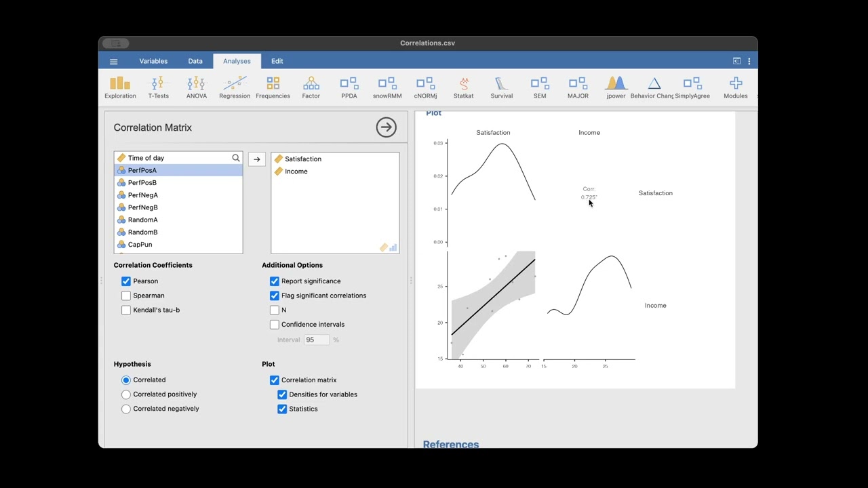868x488 pixels.
Task: Uncheck the Pearson coefficient
Action: [126, 281]
